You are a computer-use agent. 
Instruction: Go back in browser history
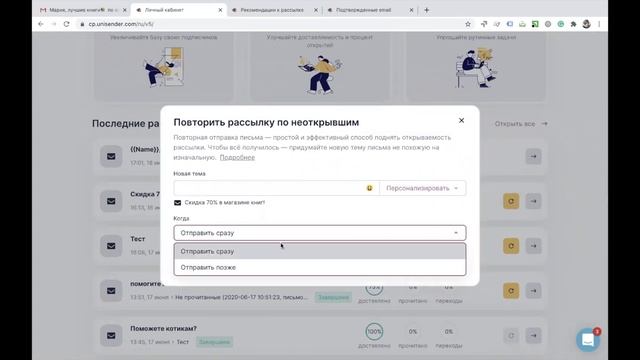click(41, 24)
